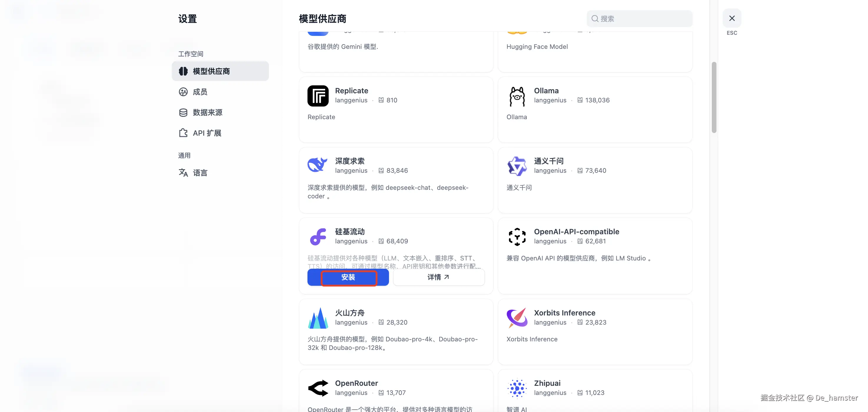Screen dimensions: 868x412
Task: Open 详情 for the 硅基流动 plugin
Action: 438,277
